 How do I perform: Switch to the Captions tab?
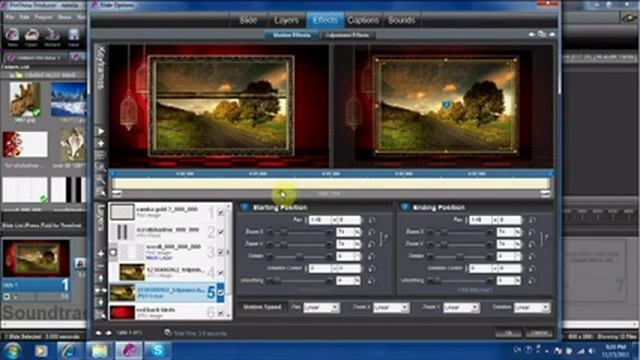click(x=363, y=20)
